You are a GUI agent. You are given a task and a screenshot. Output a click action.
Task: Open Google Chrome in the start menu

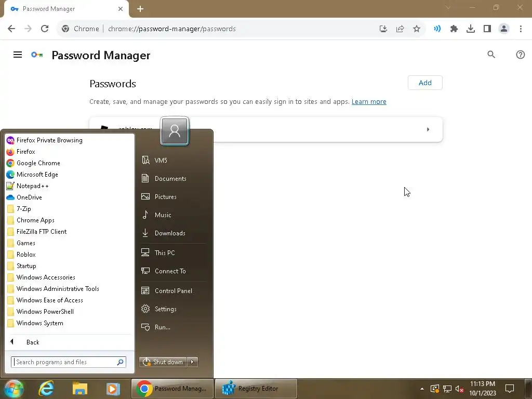(33, 163)
